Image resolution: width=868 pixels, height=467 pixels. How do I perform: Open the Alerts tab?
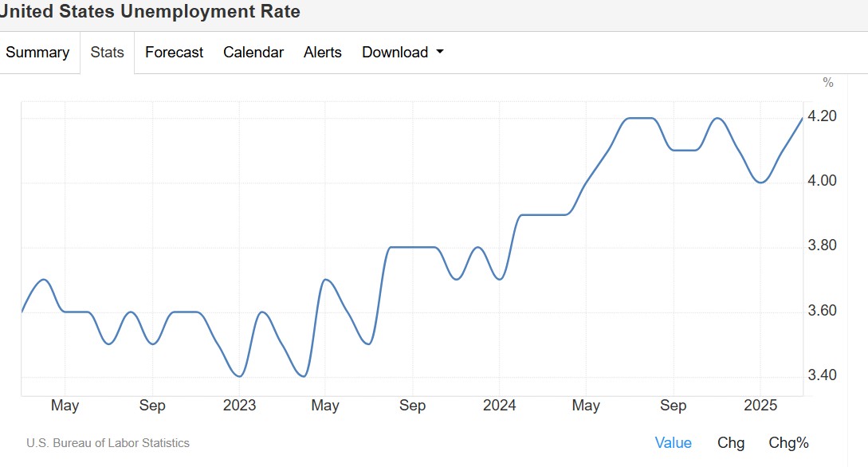tap(322, 53)
